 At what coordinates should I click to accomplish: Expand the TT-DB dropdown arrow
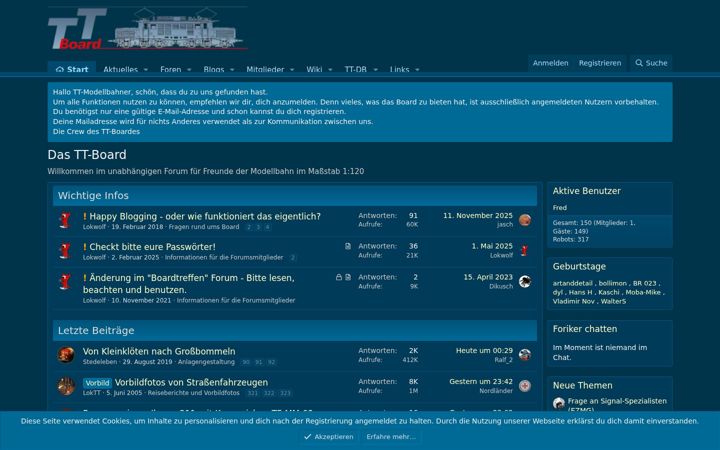tap(376, 69)
